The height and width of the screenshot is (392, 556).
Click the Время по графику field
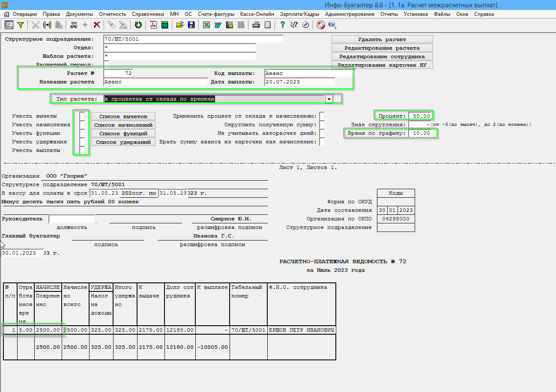[420, 133]
